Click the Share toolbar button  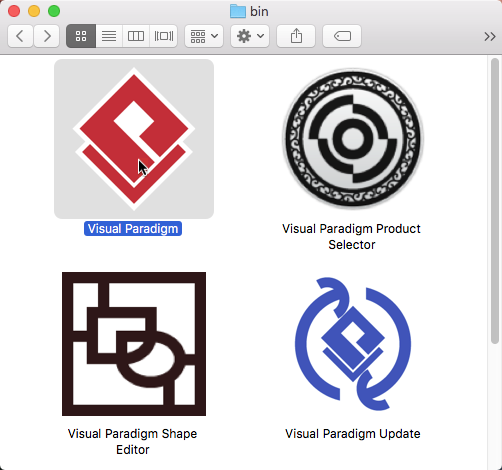coord(296,36)
